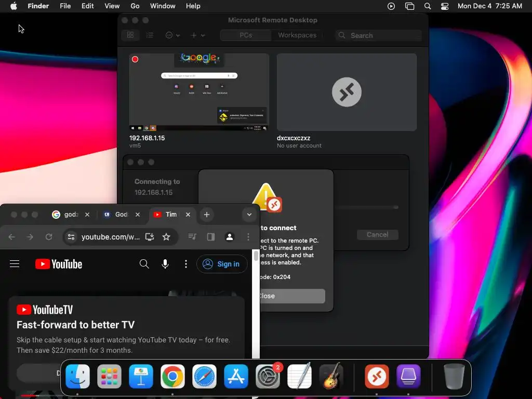Viewport: 532px width, 399px height.
Task: Expand the Chrome tab search dropdown
Action: pos(249,215)
